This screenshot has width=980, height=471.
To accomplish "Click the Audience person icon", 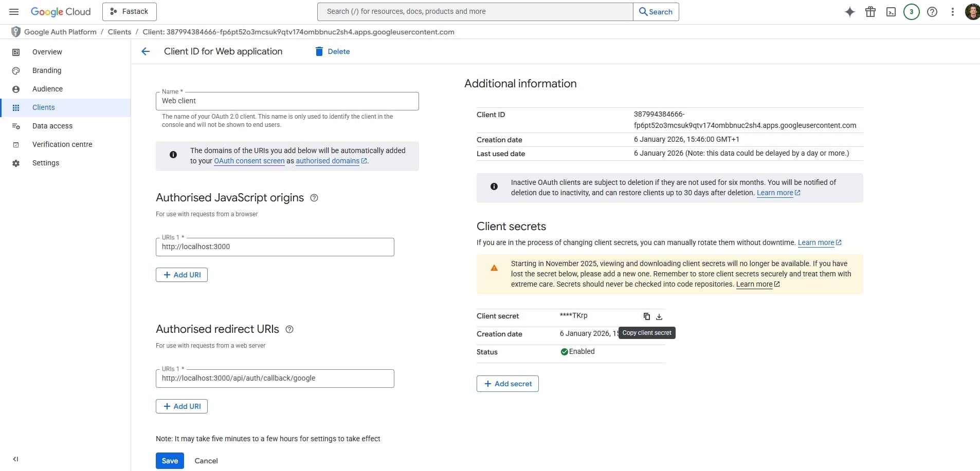I will [16, 89].
